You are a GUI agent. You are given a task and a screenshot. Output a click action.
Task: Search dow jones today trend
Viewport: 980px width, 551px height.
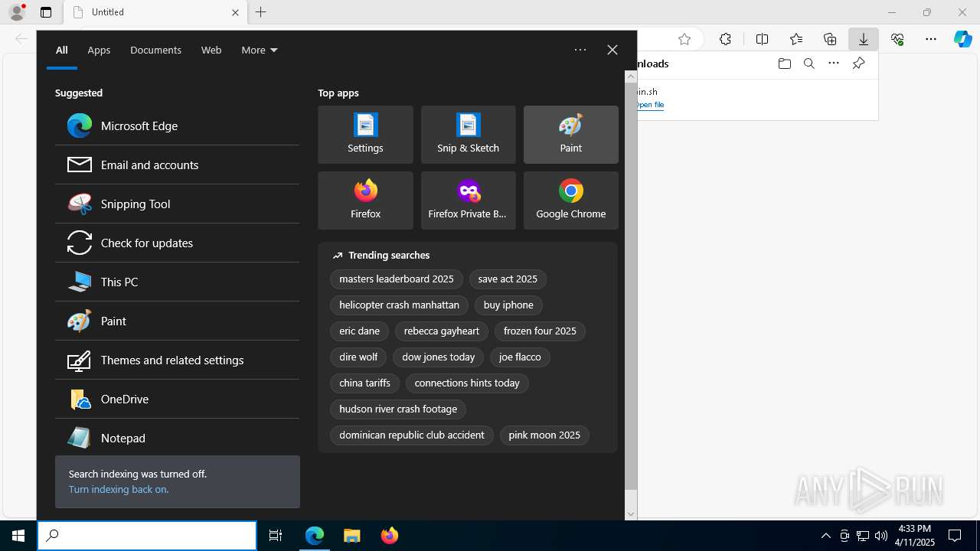click(x=439, y=357)
